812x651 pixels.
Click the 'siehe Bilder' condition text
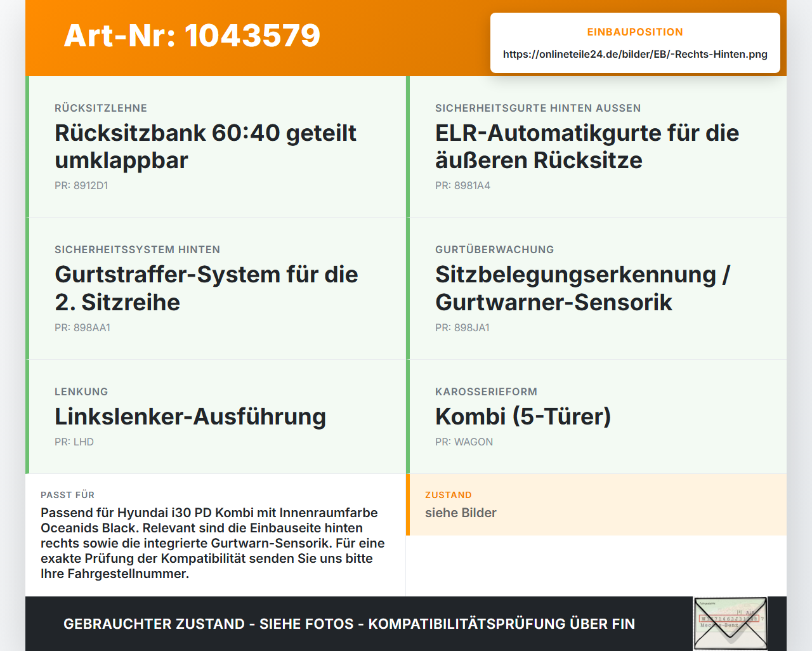point(461,513)
